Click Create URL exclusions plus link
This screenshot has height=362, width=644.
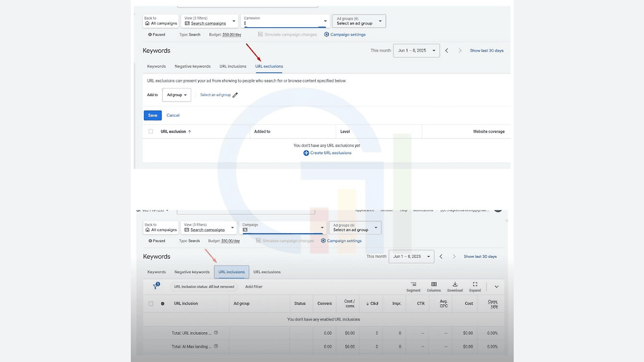[328, 153]
